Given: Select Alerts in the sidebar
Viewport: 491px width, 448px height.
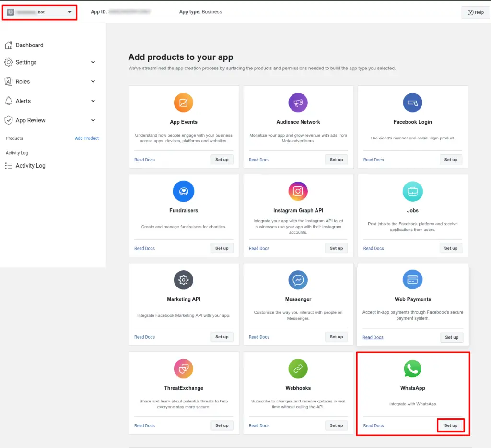Looking at the screenshot, I should [x=23, y=101].
